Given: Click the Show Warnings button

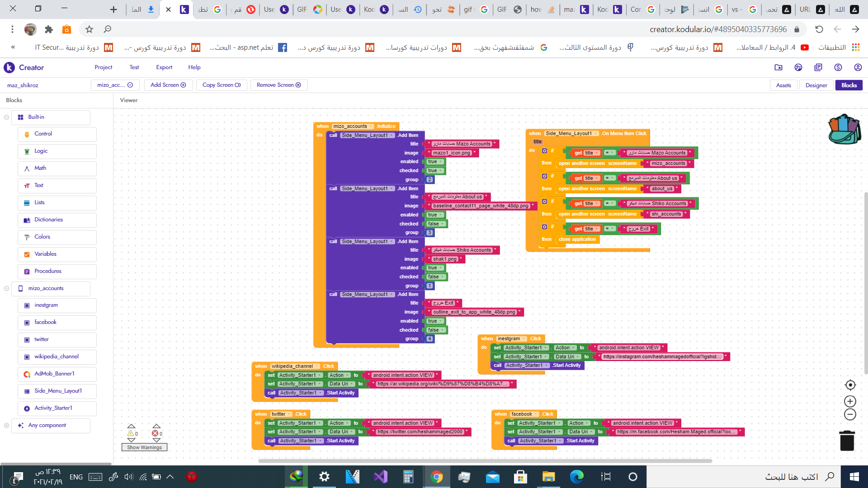Looking at the screenshot, I should point(144,447).
